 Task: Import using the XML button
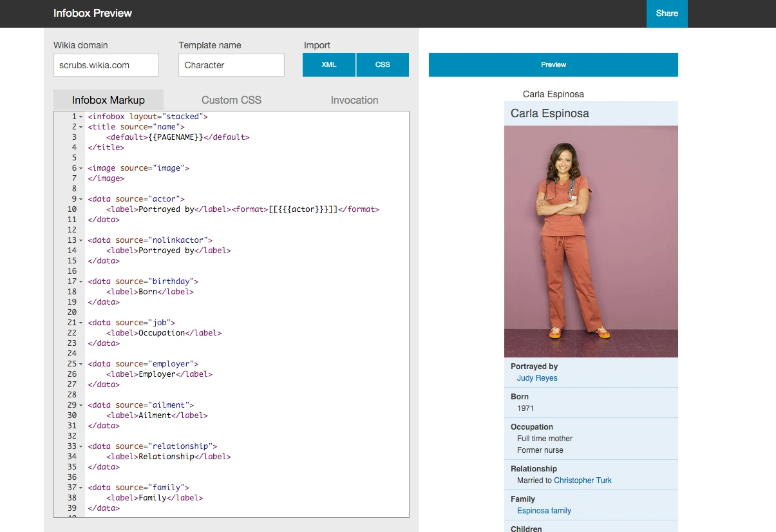tap(329, 65)
